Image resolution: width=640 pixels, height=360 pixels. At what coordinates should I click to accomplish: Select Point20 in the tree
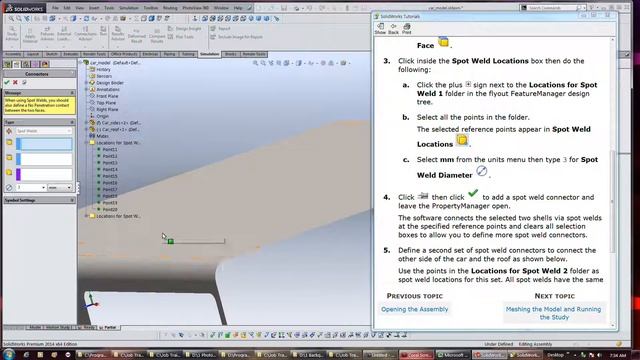(x=109, y=209)
